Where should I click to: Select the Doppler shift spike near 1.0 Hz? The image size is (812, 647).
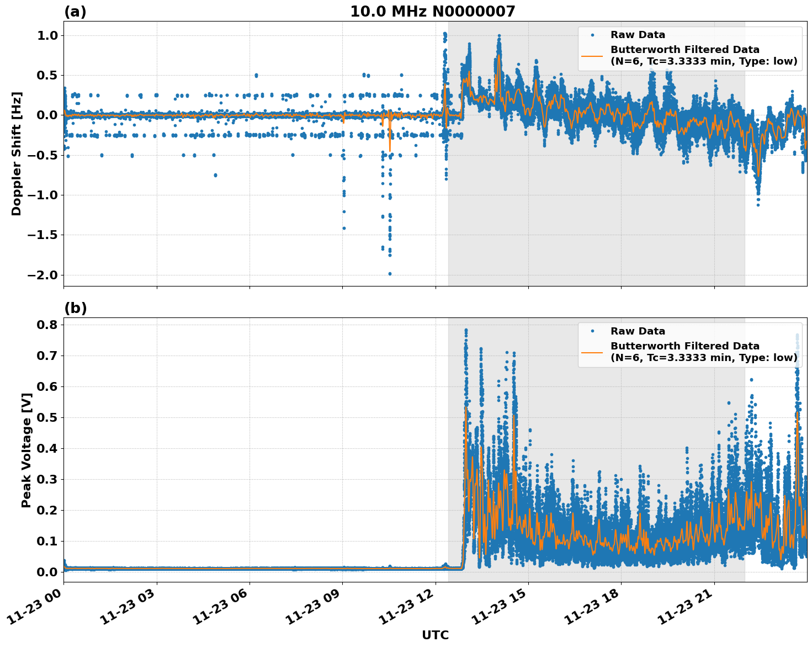click(445, 34)
